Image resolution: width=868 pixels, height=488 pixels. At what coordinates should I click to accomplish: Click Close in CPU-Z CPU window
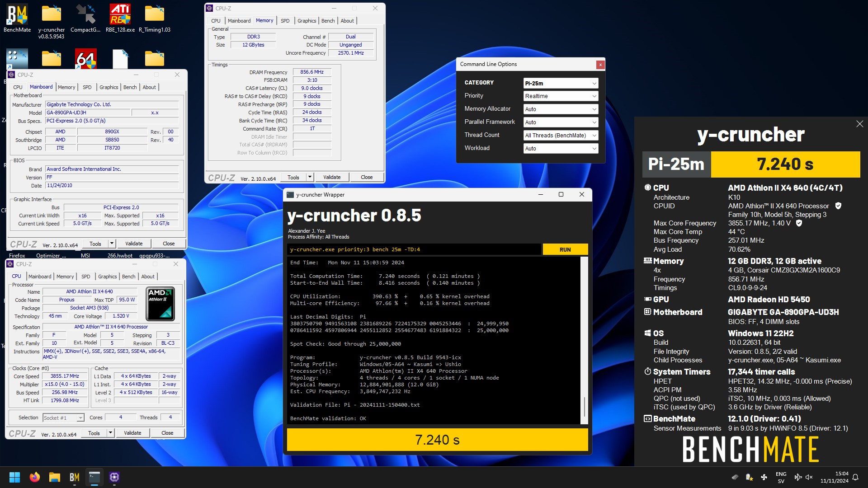tap(167, 433)
